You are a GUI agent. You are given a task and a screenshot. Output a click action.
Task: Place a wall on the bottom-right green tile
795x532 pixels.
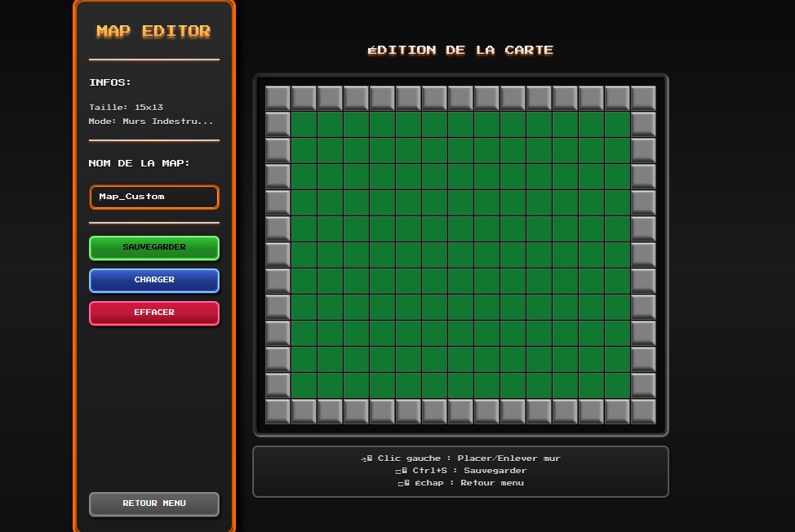point(617,385)
